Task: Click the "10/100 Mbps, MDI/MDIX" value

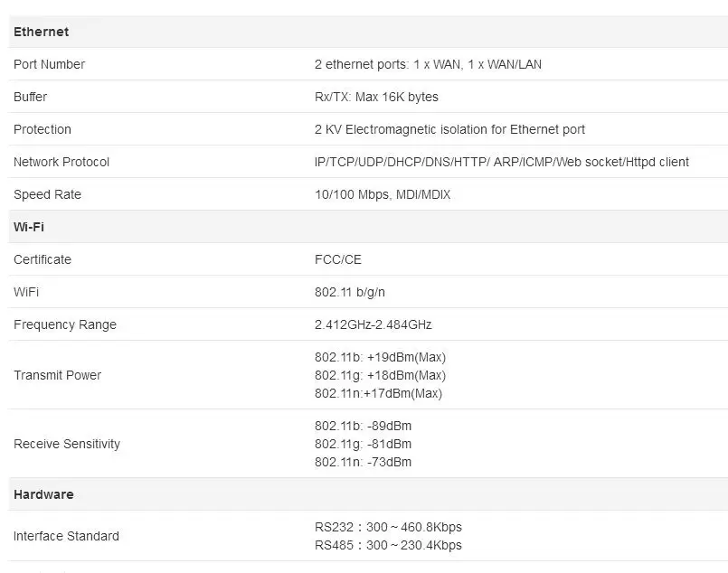Action: pos(383,194)
